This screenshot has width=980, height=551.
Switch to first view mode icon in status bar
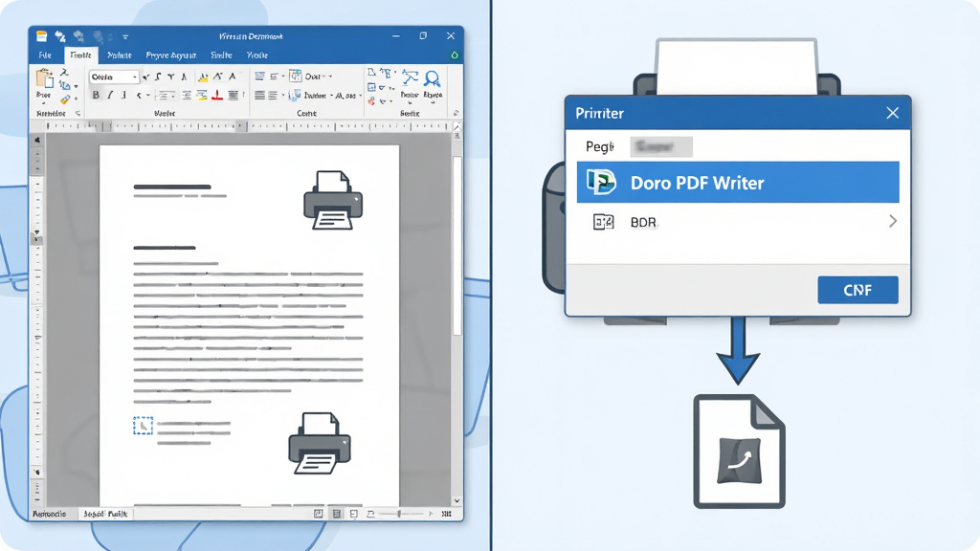pos(318,514)
